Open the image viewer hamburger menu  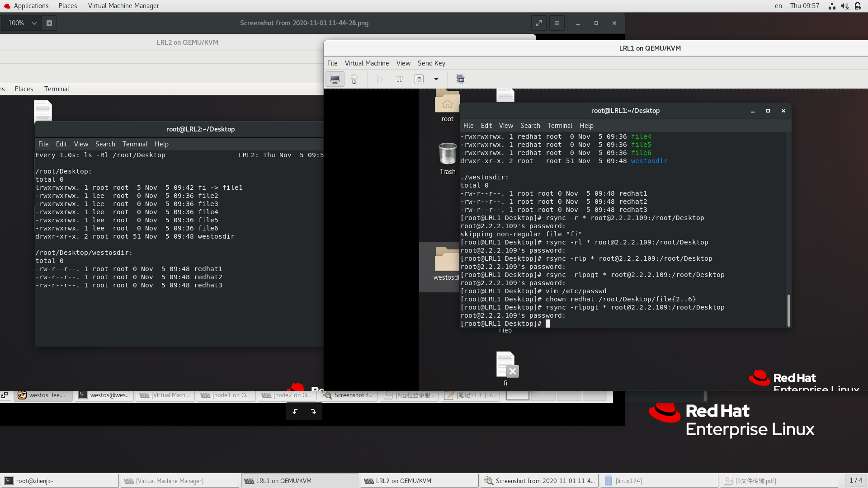(x=557, y=23)
